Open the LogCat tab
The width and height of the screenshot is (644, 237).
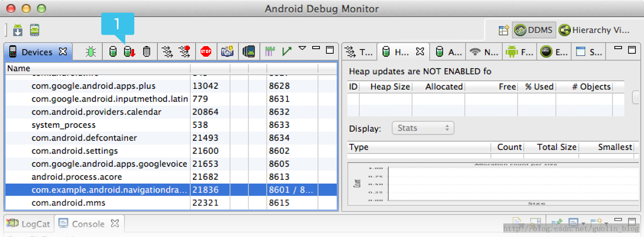tap(29, 224)
